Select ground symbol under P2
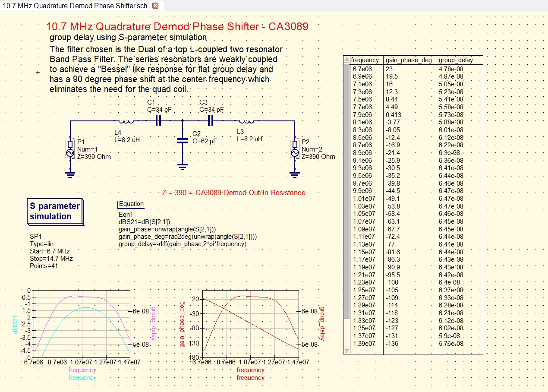The width and height of the screenshot is (548, 392). (x=295, y=175)
